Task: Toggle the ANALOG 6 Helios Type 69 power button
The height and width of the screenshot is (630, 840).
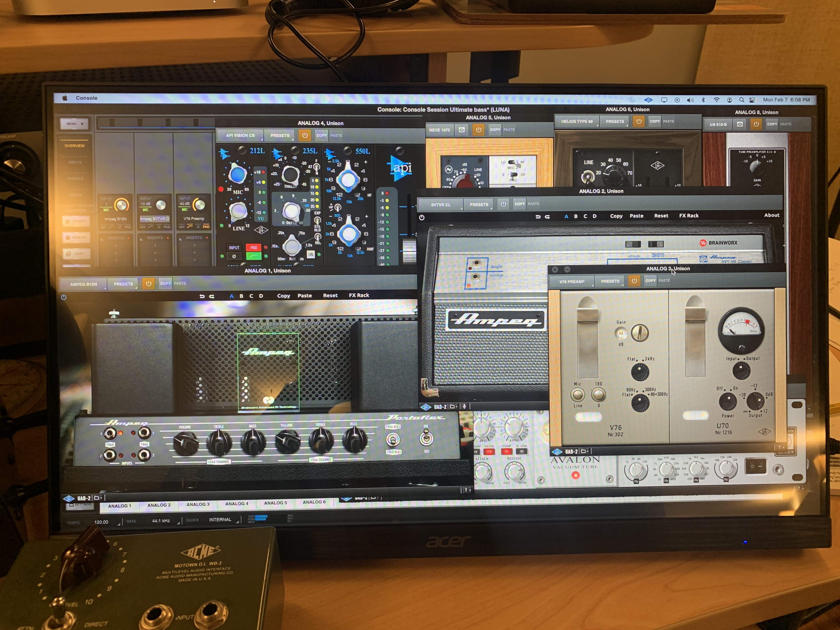Action: click(x=639, y=121)
